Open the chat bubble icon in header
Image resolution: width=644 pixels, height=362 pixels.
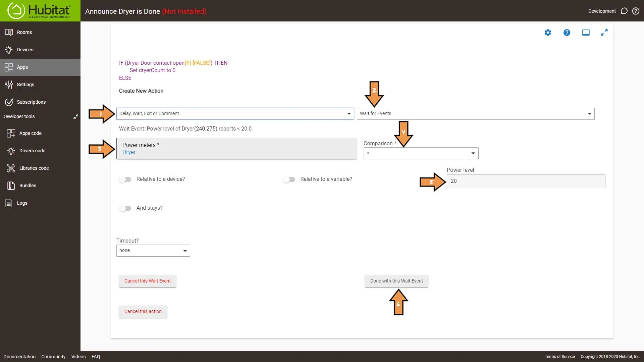click(624, 11)
